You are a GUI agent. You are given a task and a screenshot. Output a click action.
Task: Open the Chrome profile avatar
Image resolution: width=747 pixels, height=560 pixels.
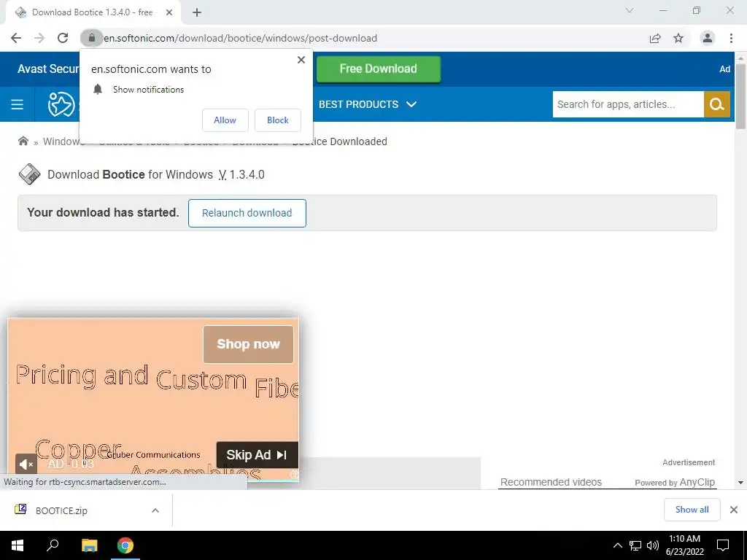(x=708, y=38)
